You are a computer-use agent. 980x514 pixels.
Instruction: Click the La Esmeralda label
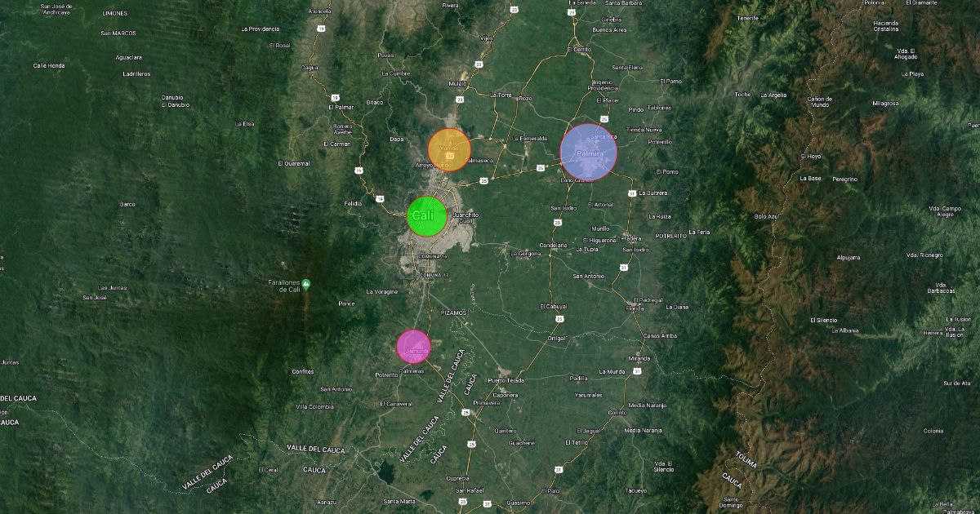[x=529, y=138]
